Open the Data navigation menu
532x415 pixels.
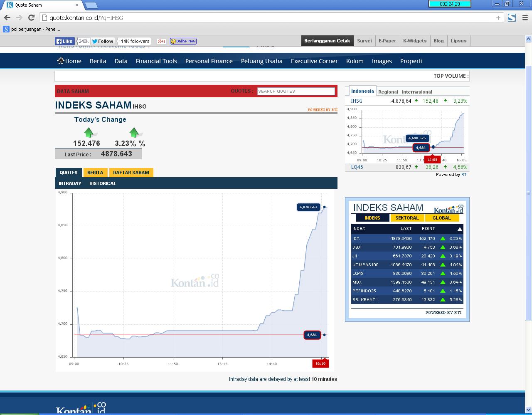(121, 61)
